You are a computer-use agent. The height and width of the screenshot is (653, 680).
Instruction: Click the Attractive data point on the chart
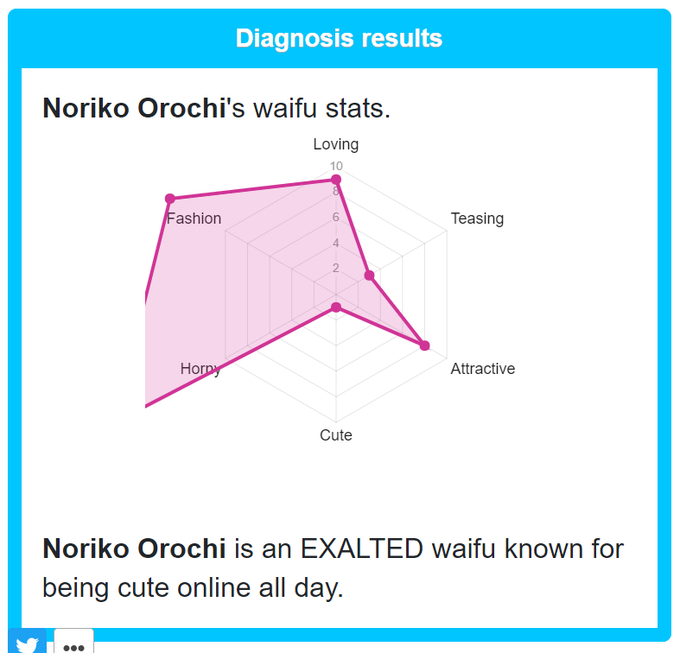tap(425, 345)
